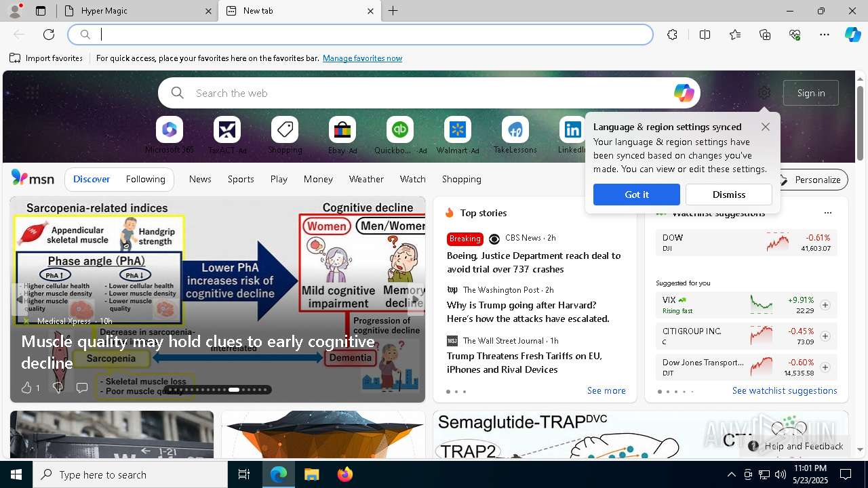Click Got it in sync popup
This screenshot has height=488, width=868.
click(x=637, y=195)
